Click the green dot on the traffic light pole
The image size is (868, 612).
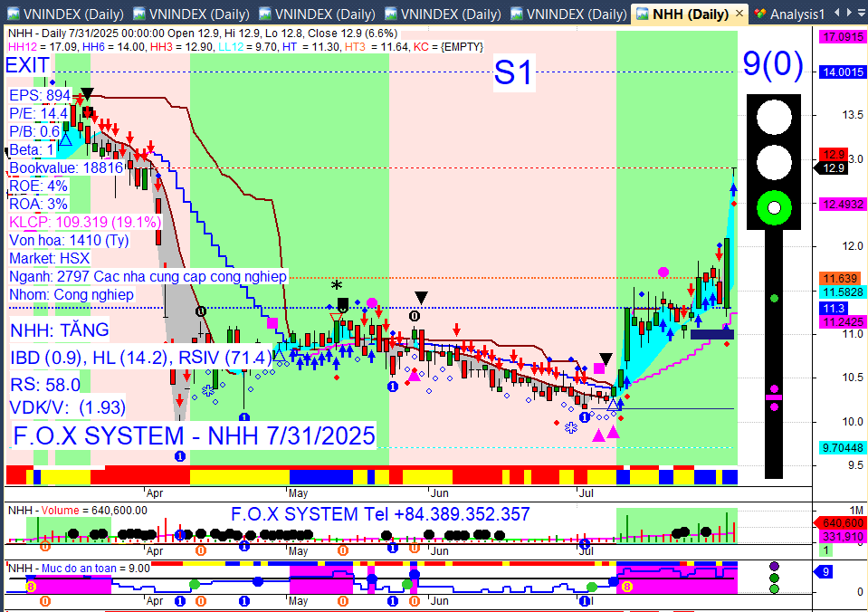click(x=775, y=299)
